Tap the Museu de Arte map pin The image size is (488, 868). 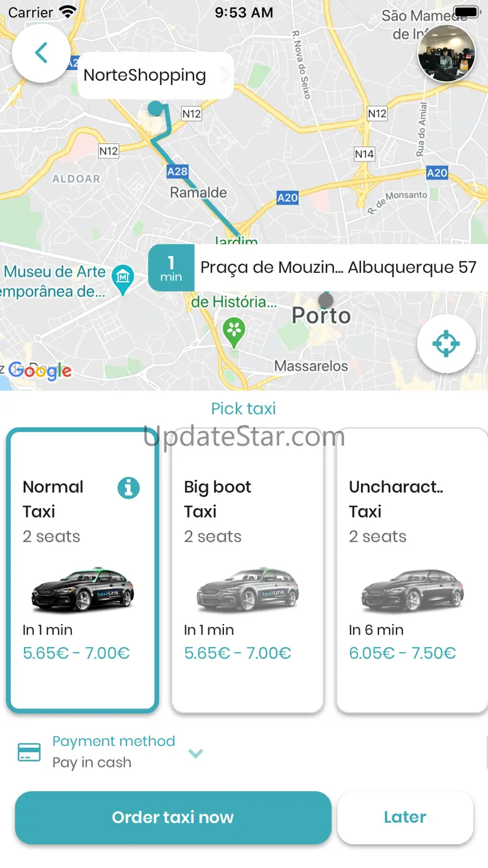tap(122, 278)
